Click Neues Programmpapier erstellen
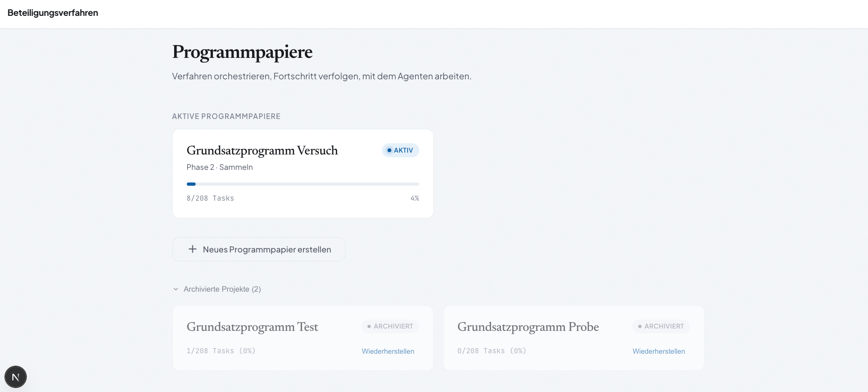Screen dimensions: 868x392 pyautogui.click(x=259, y=249)
